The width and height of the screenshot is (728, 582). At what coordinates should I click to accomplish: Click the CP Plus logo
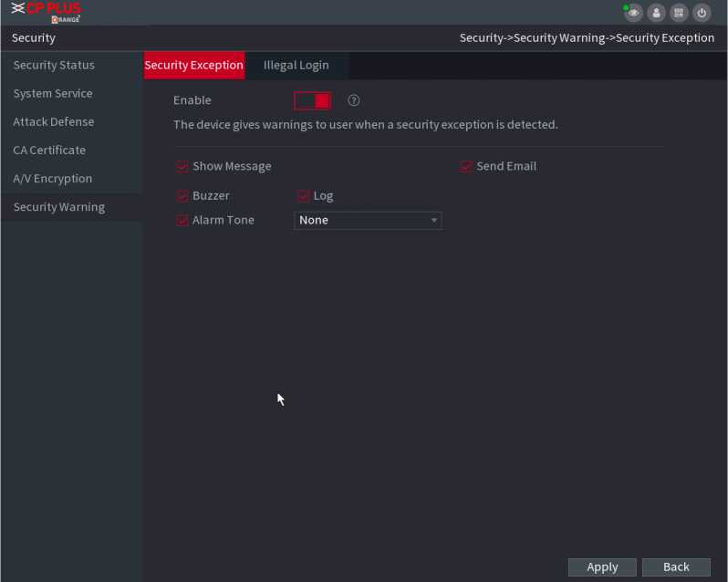[x=47, y=12]
